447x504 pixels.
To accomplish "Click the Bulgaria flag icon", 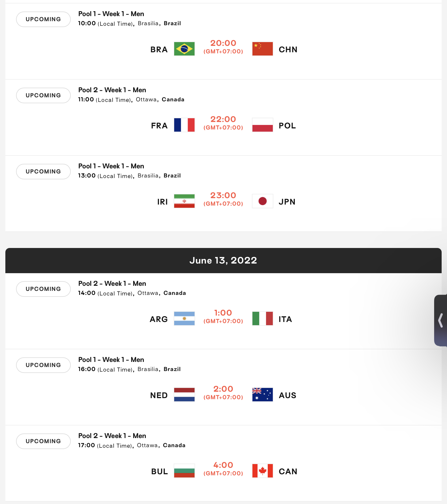I will (x=184, y=471).
